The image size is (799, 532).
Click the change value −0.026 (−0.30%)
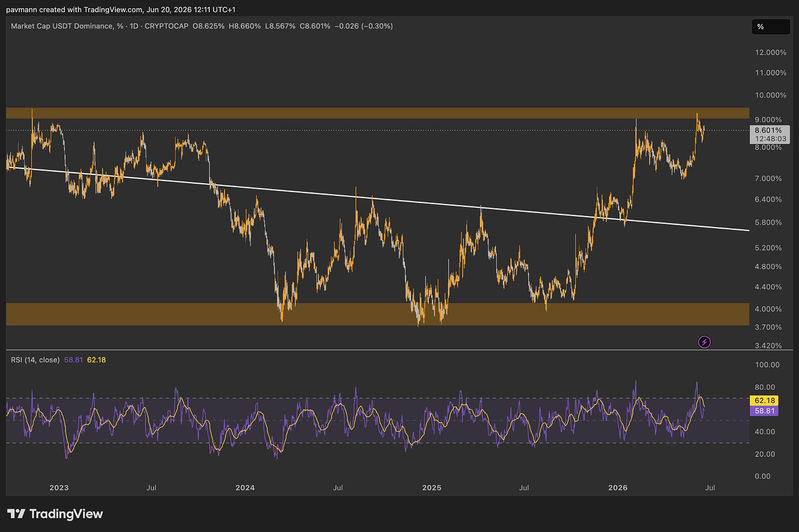pyautogui.click(x=364, y=26)
